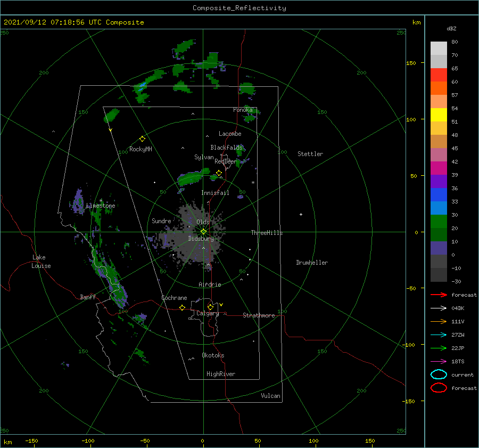Image resolution: width=479 pixels, height=448 pixels.
Task: Click the 'Airdrie' city label
Action: pos(210,284)
